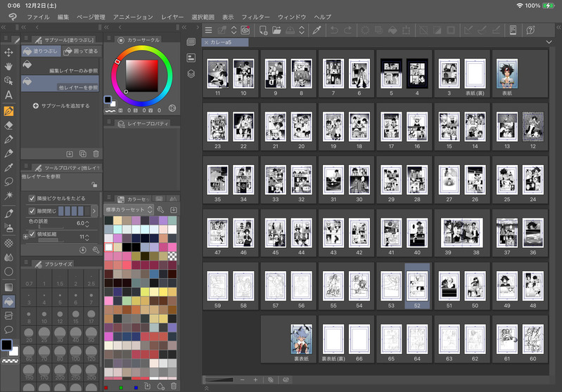Switch to 囲って塗る sub tool tab
Image resolution: width=562 pixels, height=392 pixels.
[x=82, y=51]
